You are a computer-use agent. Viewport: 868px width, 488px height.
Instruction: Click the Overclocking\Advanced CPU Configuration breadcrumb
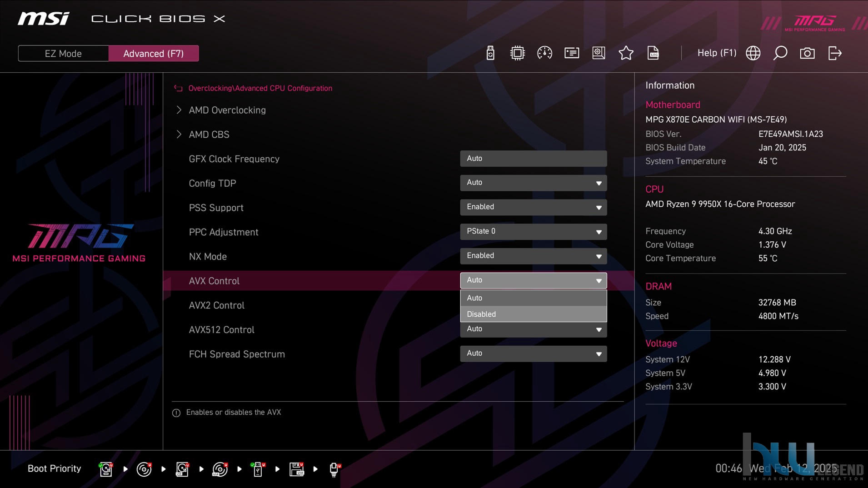click(x=260, y=88)
